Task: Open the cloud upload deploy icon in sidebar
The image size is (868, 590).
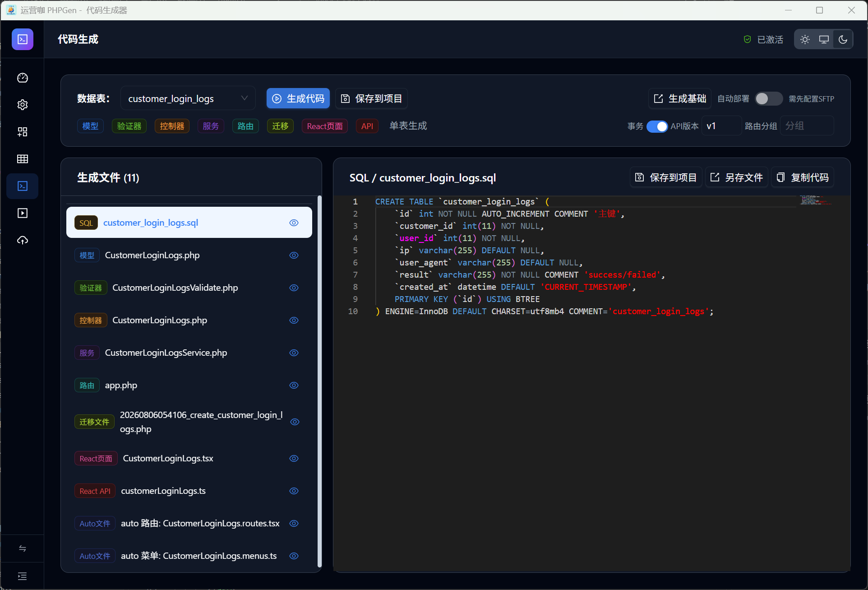Action: (23, 240)
